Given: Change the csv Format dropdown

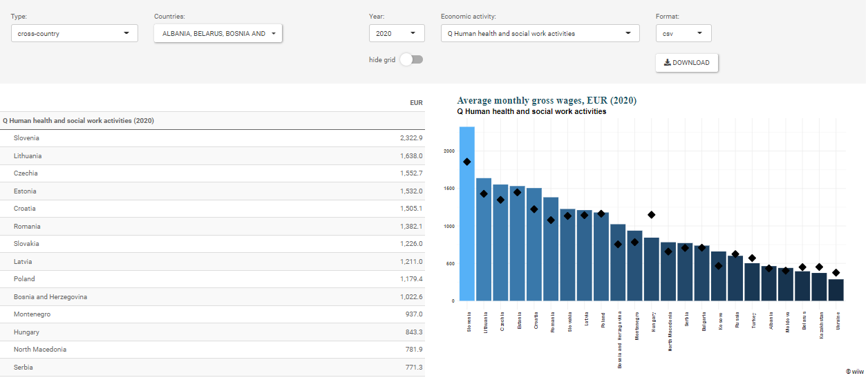Looking at the screenshot, I should [683, 33].
